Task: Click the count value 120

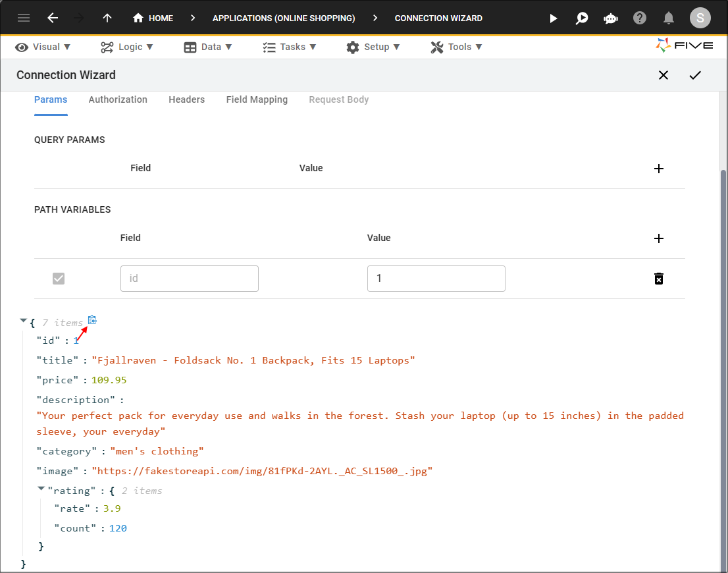Action: pyautogui.click(x=118, y=528)
